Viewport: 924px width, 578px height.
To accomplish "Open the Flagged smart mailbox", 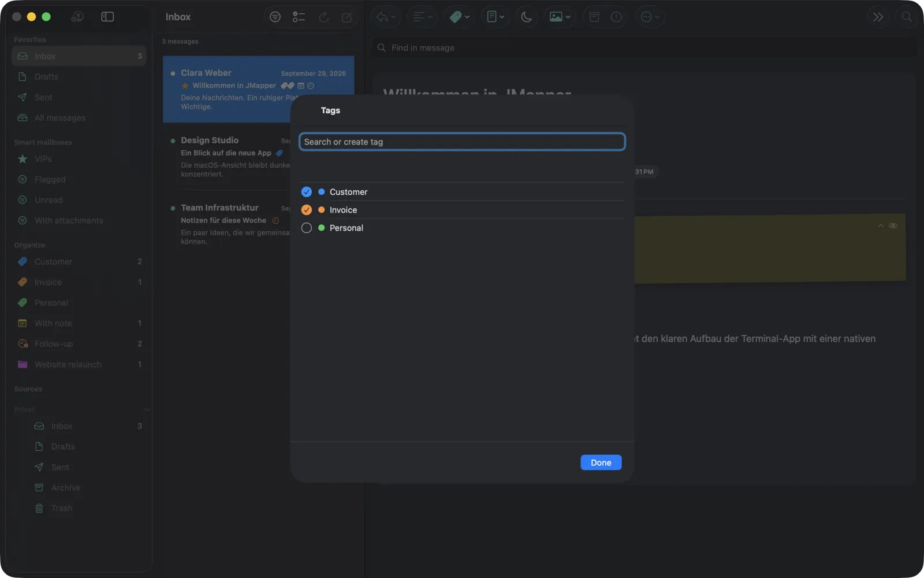I will [79, 179].
